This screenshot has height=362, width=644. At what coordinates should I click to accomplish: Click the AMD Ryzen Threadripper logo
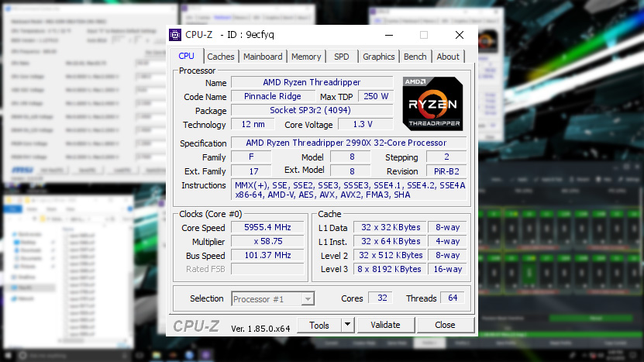(432, 104)
